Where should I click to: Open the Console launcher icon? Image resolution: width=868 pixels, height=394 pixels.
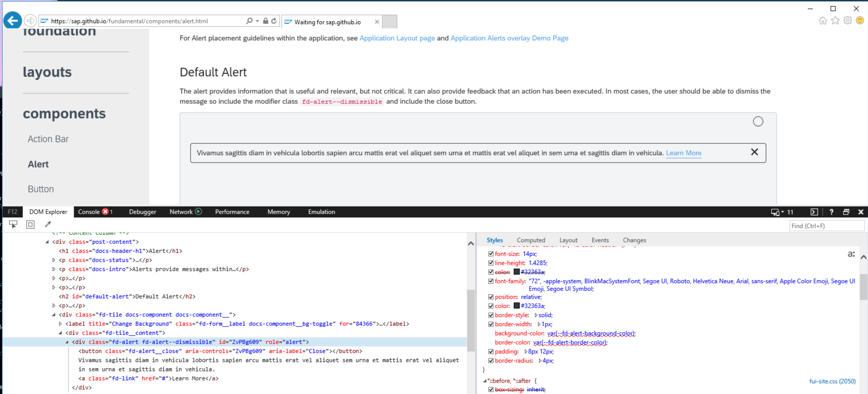click(814, 212)
